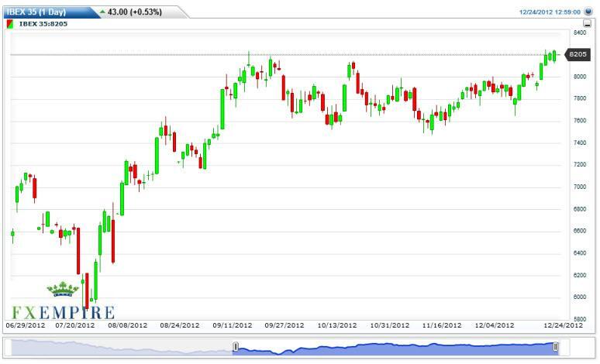Click the 09/11/2012 date axis label
600x364 pixels.
(233, 325)
